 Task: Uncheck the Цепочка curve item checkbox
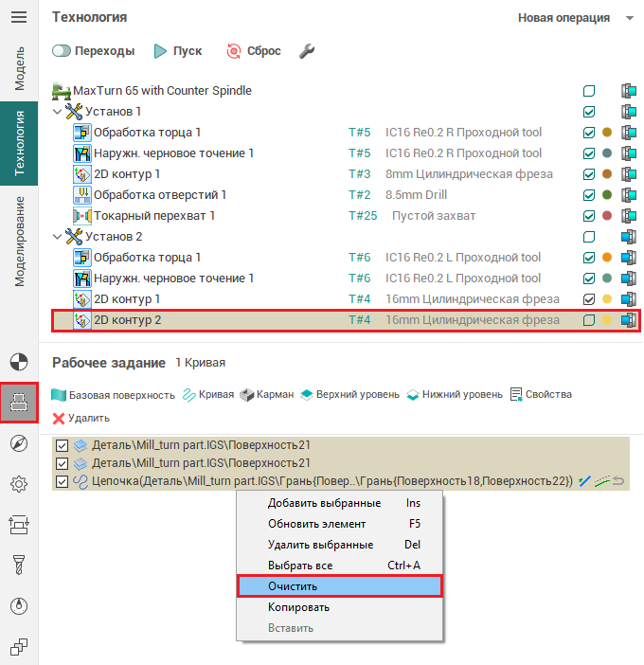[x=63, y=481]
